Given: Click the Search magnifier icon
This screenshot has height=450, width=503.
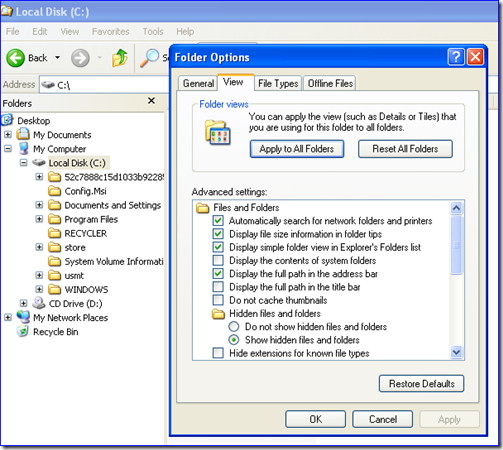Looking at the screenshot, I should click(149, 58).
